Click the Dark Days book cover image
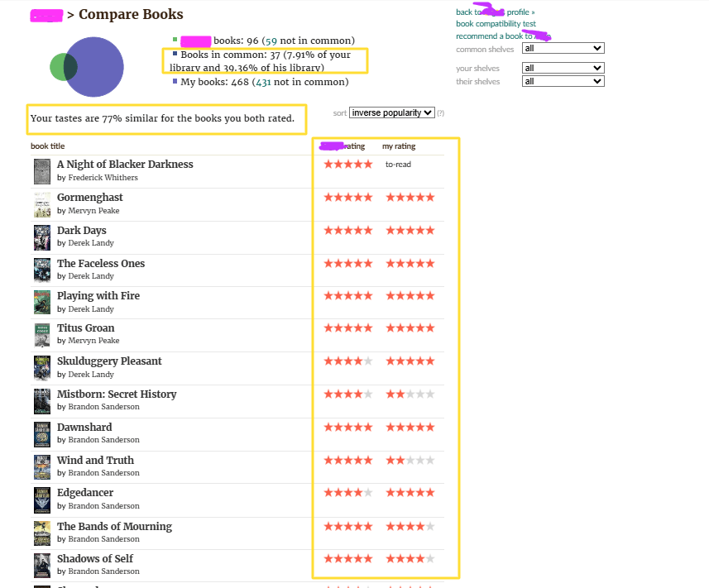The width and height of the screenshot is (709, 588). coord(42,237)
